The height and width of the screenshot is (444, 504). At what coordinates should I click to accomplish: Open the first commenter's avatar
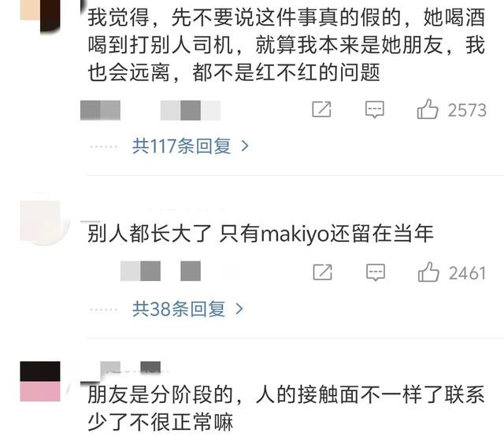tap(40, 14)
